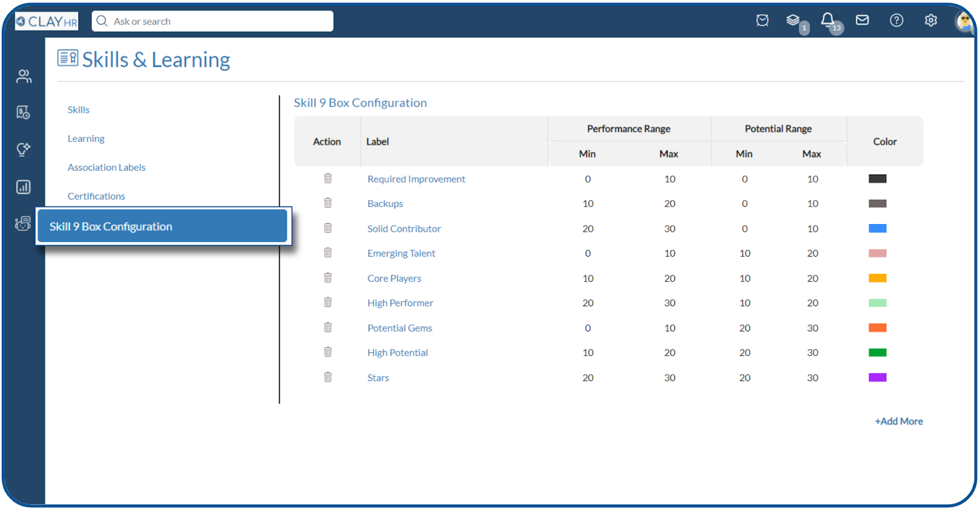Image resolution: width=980 pixels, height=512 pixels.
Task: Open the Backups label link
Action: [x=385, y=203]
